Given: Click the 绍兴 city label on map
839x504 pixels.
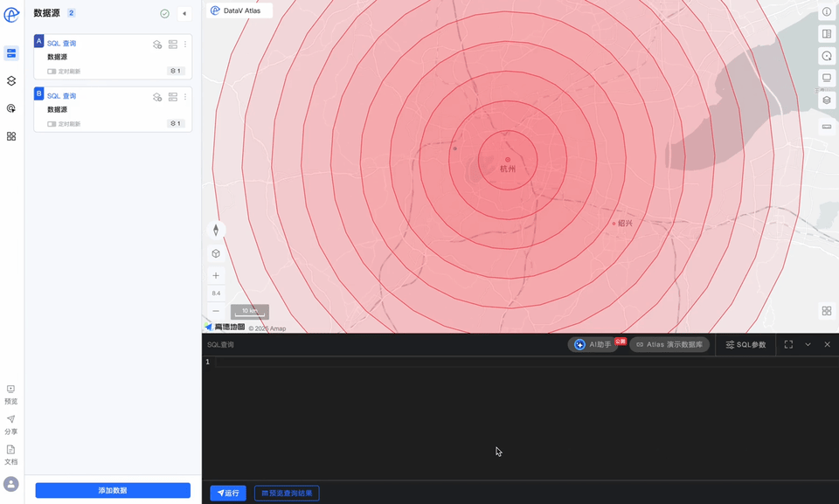Looking at the screenshot, I should [x=625, y=223].
